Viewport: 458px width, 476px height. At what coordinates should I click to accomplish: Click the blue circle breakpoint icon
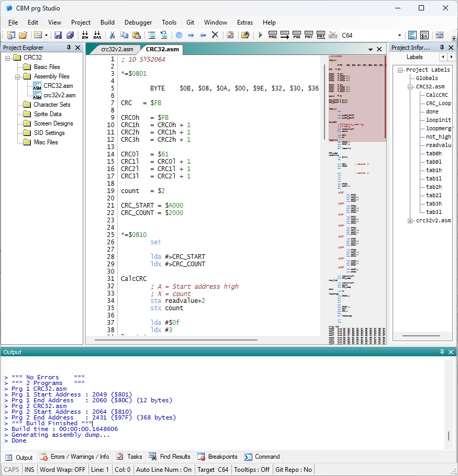[179, 35]
